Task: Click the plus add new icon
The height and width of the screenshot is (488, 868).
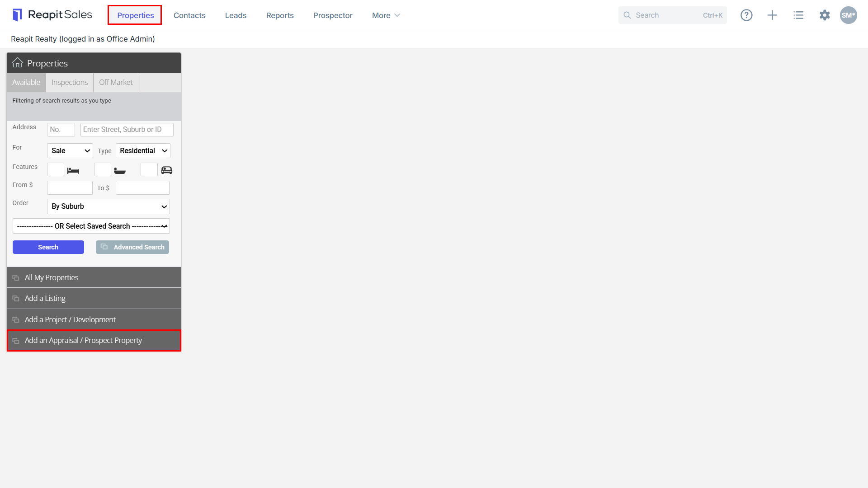Action: tap(772, 15)
